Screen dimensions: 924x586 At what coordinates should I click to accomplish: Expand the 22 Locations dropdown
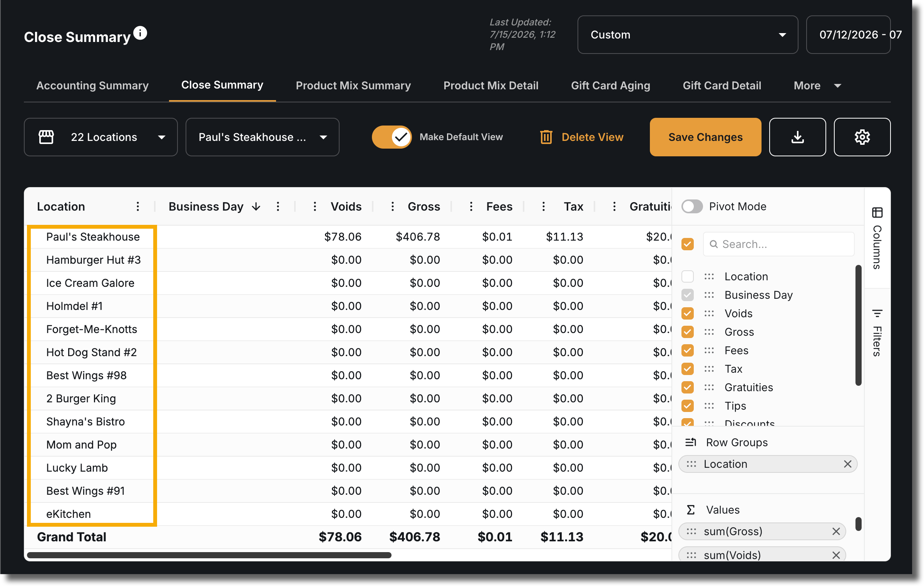tap(101, 137)
